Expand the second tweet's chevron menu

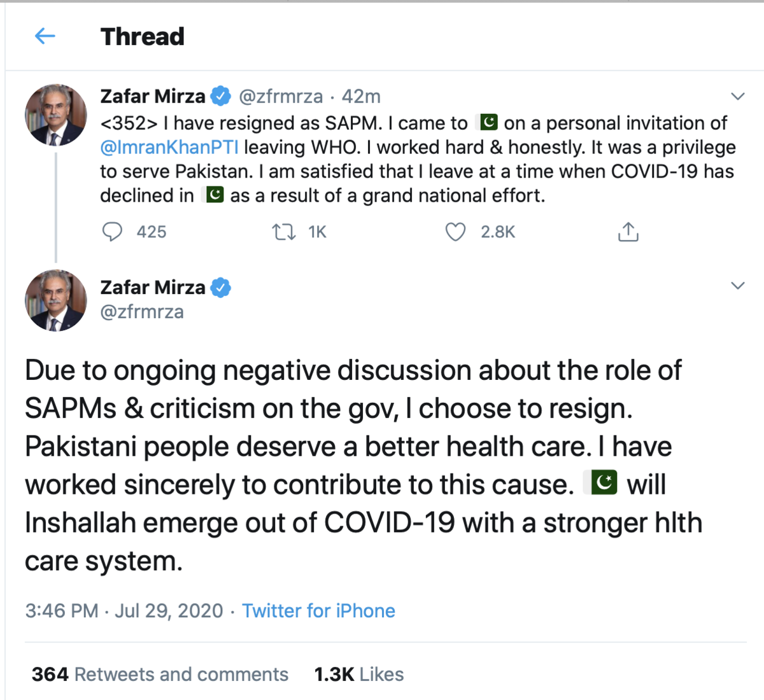(x=737, y=285)
